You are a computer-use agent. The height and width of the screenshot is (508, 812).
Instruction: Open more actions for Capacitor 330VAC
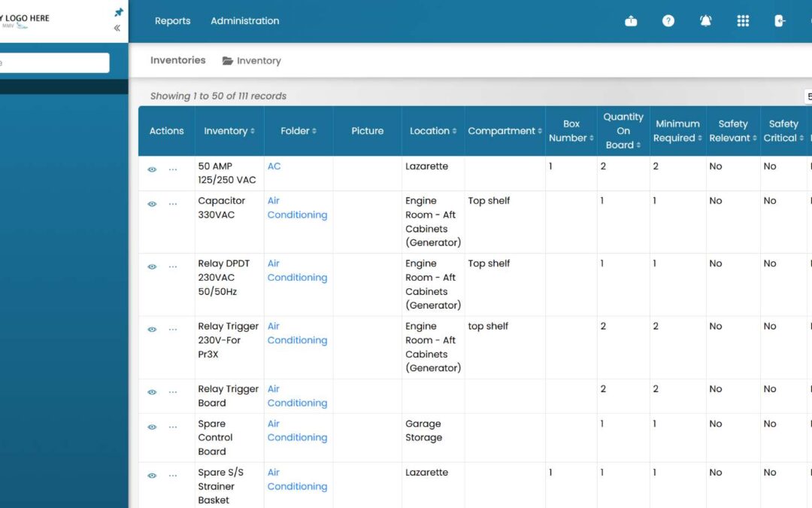[x=172, y=204]
